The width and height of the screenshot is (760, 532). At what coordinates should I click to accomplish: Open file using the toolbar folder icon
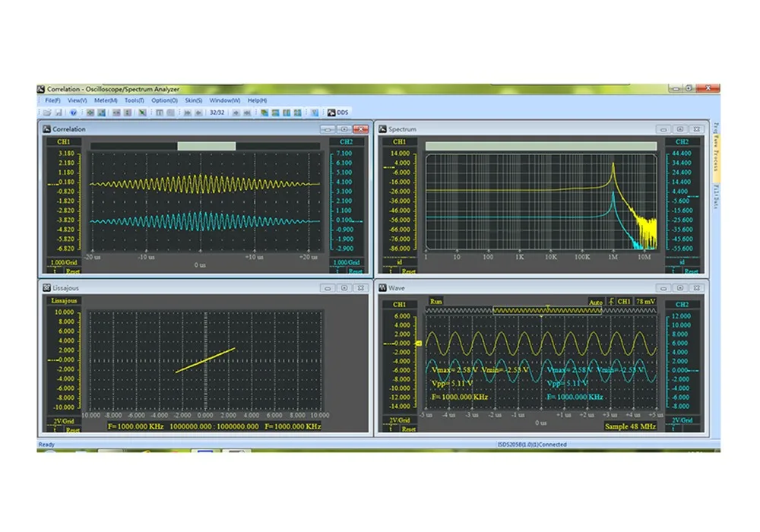(x=46, y=112)
